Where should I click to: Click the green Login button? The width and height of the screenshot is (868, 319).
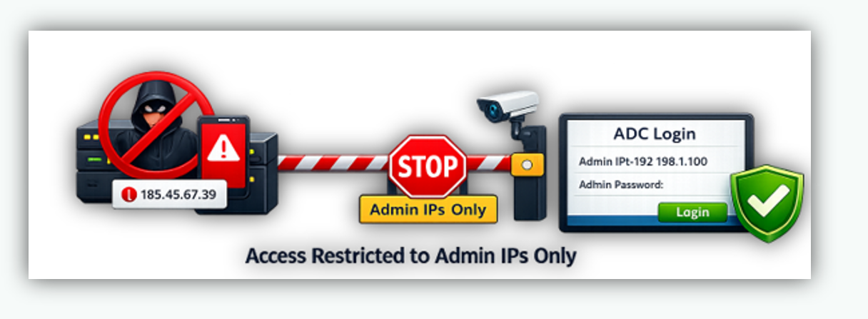click(692, 212)
